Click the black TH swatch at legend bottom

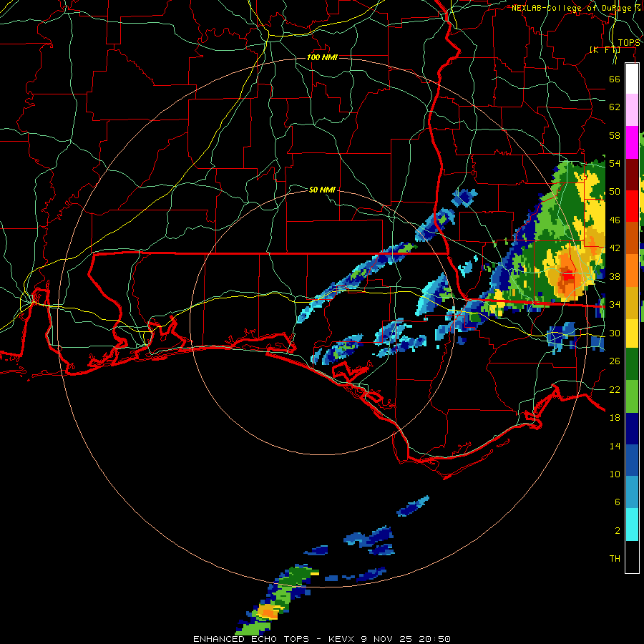632,557
